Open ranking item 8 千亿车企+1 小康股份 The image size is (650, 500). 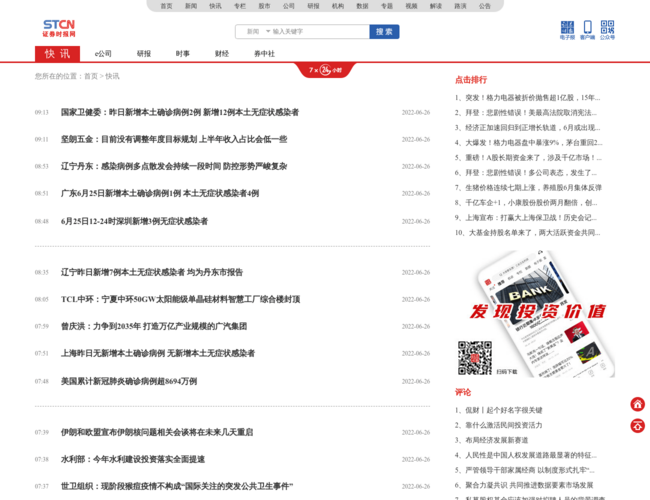click(x=526, y=203)
